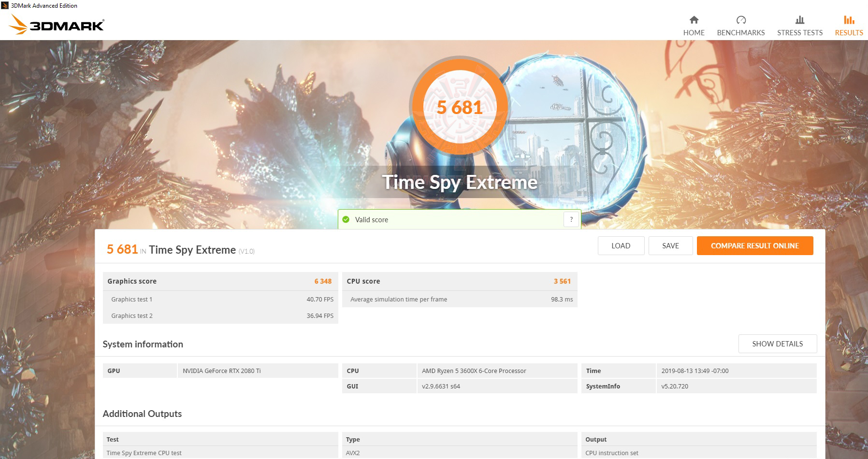Open Results using the orange bars icon
Screen dimensions: 868x459
point(848,20)
